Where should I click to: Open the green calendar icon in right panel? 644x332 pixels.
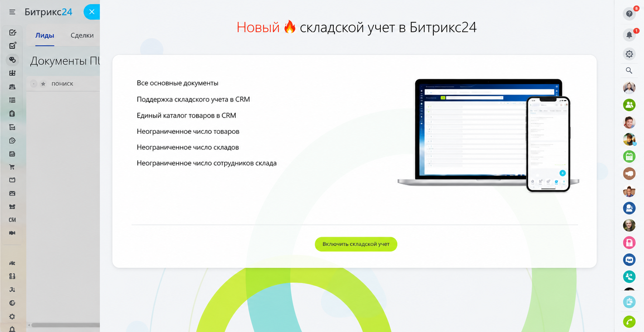629,157
